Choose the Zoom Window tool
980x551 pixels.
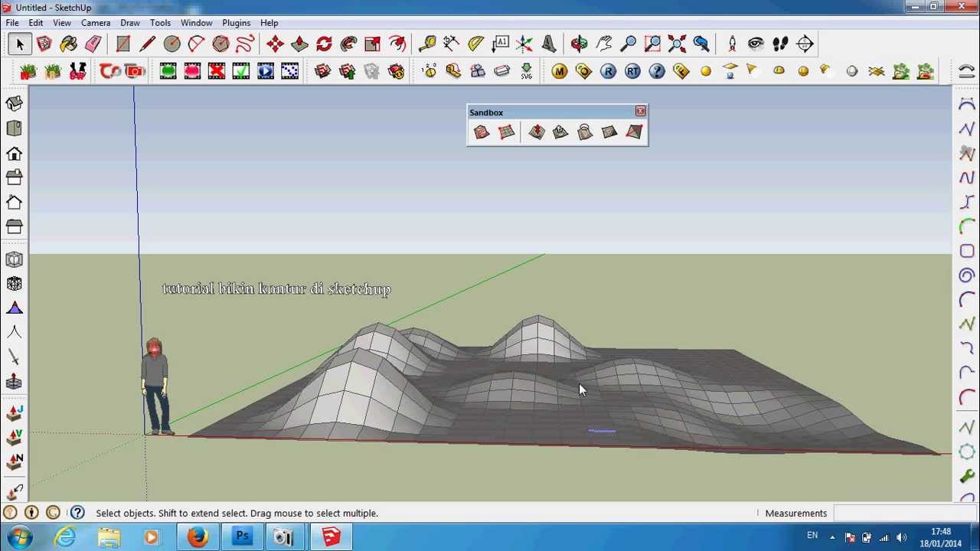pos(653,44)
